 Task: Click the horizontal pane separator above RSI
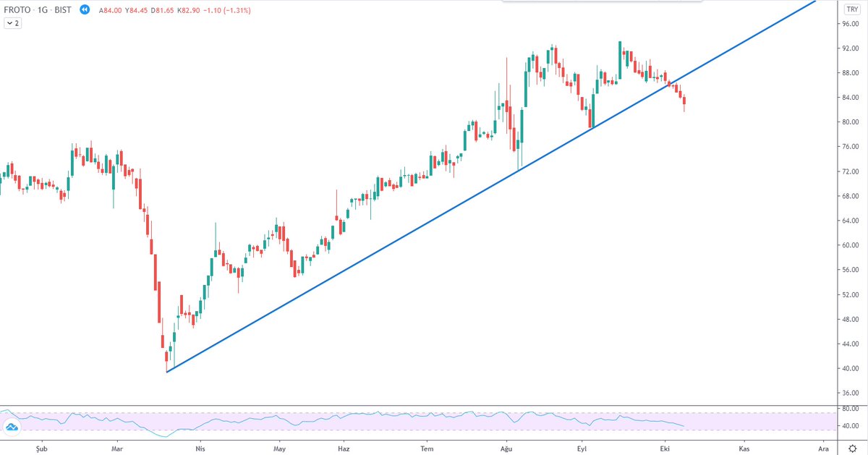(x=434, y=406)
